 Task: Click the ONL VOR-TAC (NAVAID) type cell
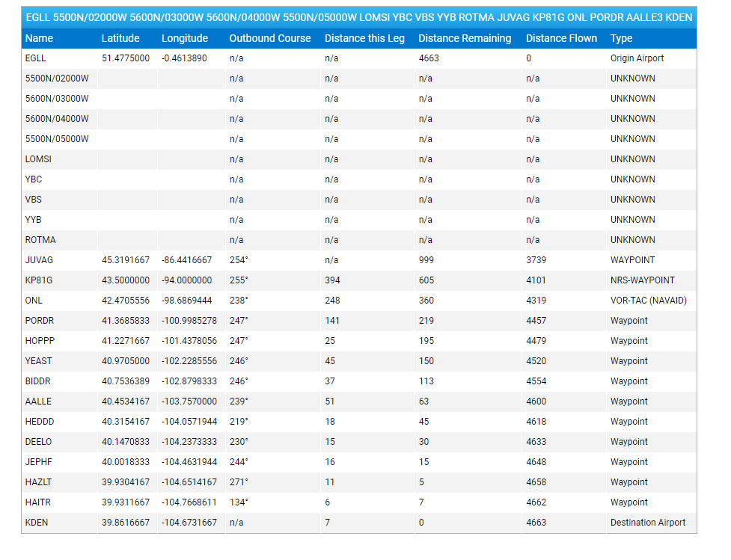pos(648,301)
